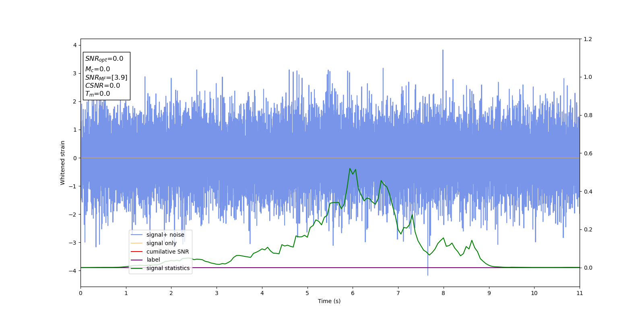The width and height of the screenshot is (644, 322).
Task: Click the 'Whitened strain' y-axis label
Action: (x=63, y=163)
